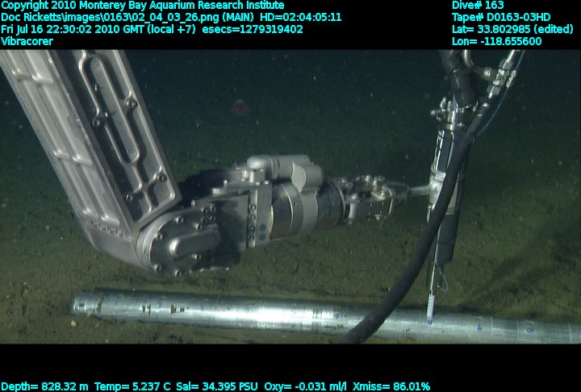The width and height of the screenshot is (581, 392).
Task: Click the Lat= 33.802985 reading
Action: [x=513, y=29]
